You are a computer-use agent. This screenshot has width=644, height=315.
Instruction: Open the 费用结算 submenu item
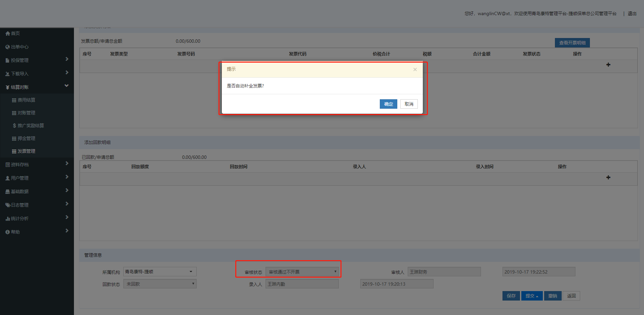click(x=27, y=100)
